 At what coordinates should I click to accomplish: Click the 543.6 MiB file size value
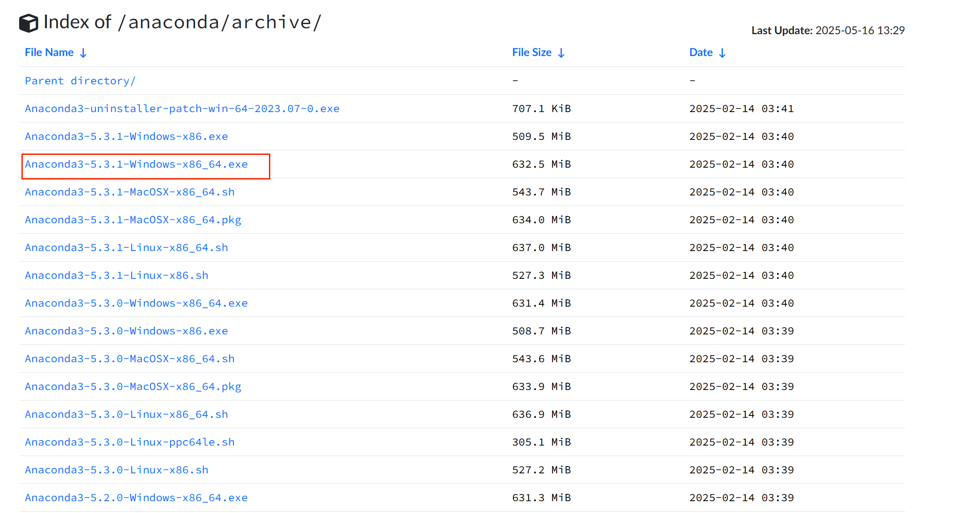[x=542, y=359]
